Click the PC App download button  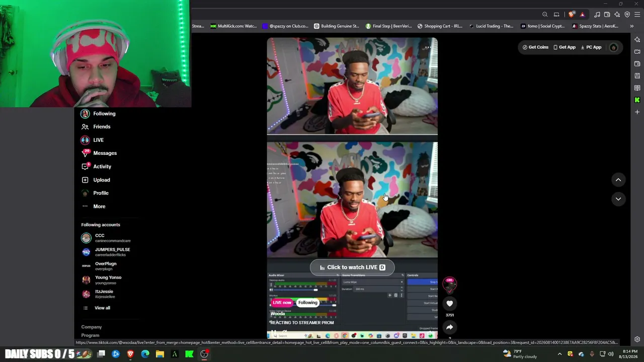pos(591,47)
